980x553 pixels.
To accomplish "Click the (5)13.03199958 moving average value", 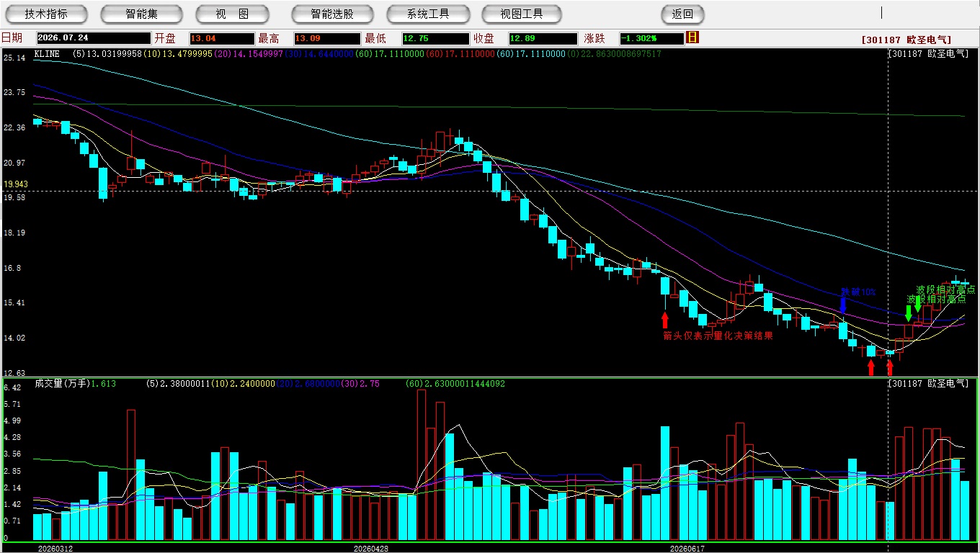I will (108, 54).
